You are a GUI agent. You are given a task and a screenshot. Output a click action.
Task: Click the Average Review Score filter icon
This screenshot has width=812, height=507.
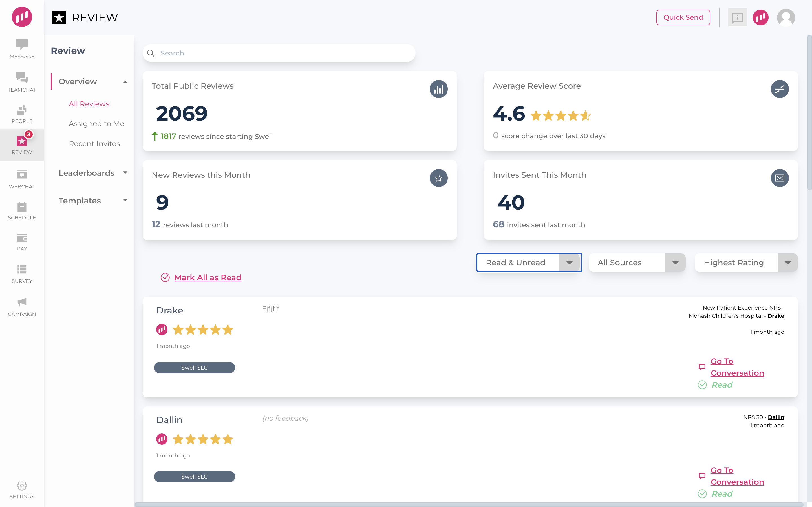[779, 89]
